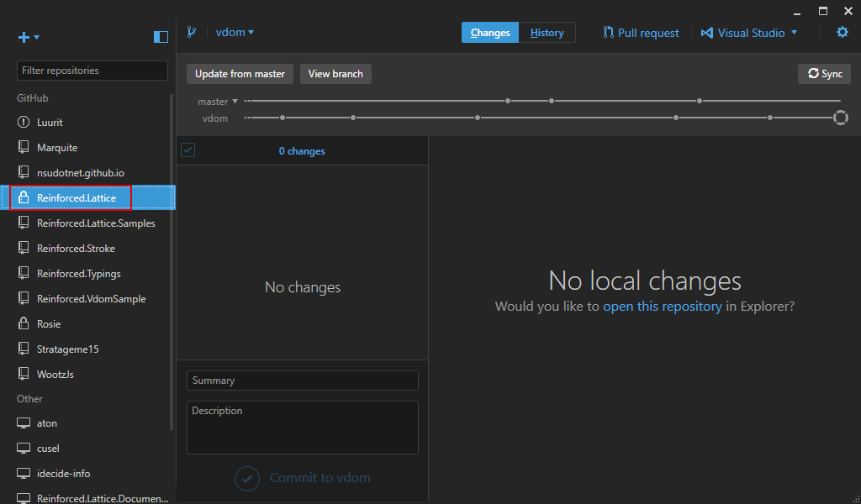Select the Marquite repository

click(x=87, y=148)
